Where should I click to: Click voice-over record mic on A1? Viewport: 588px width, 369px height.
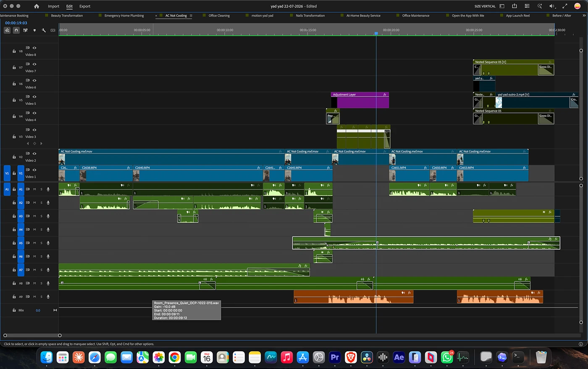pos(48,189)
